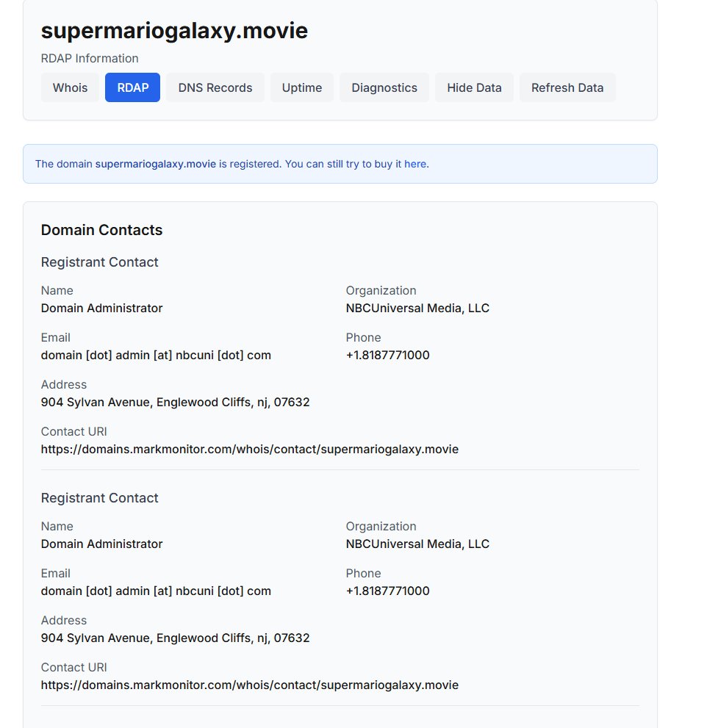Select the NBCUniversal Media, LLC organization text
The image size is (707, 728).
point(417,308)
